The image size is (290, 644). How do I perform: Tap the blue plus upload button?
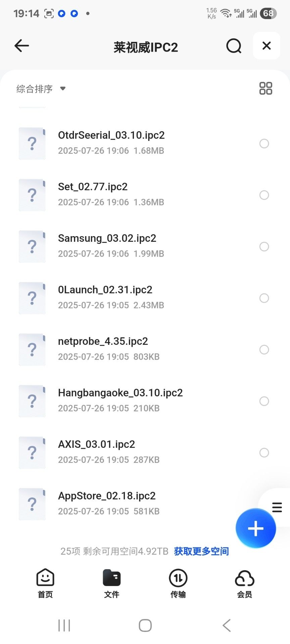click(256, 529)
